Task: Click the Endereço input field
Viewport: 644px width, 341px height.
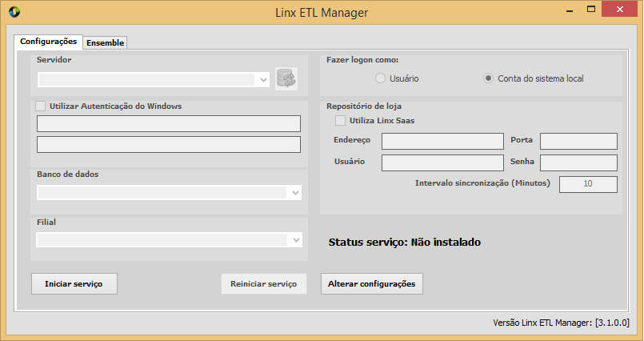Action: pos(442,141)
